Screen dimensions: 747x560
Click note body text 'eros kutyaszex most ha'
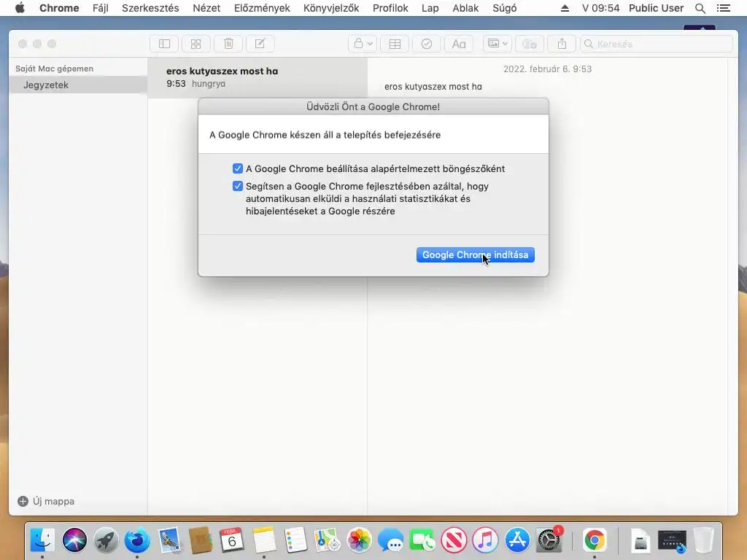(433, 87)
